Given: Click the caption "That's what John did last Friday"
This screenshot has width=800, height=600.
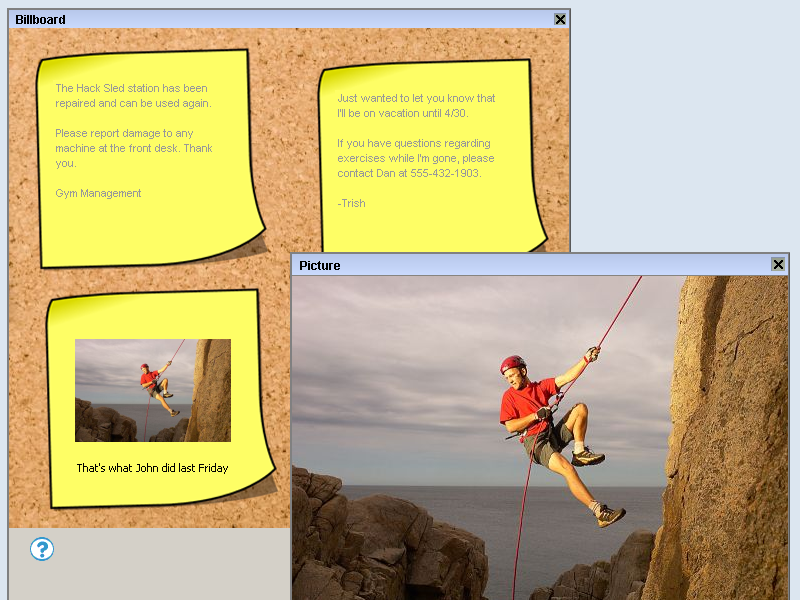Looking at the screenshot, I should (152, 468).
